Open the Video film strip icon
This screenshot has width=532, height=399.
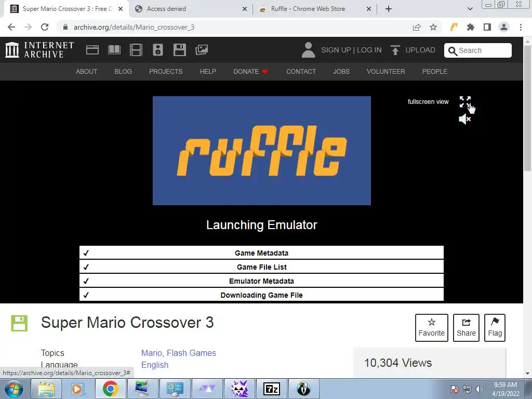tap(136, 50)
